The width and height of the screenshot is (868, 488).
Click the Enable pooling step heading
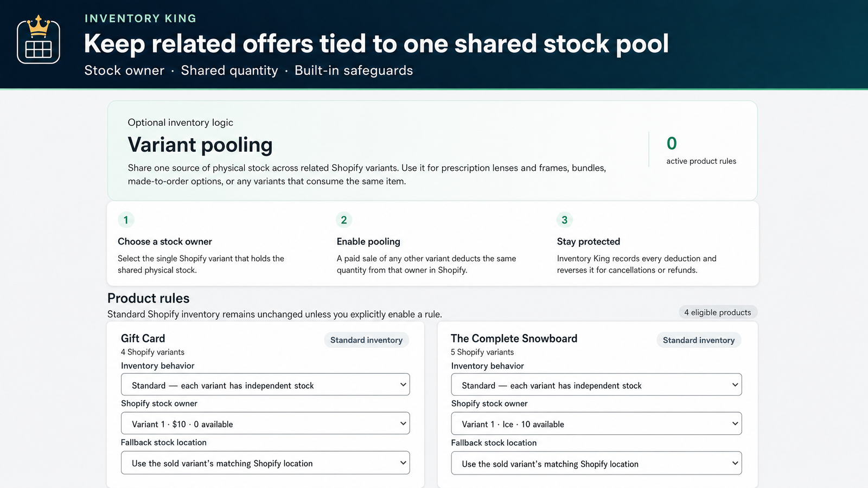pos(368,241)
